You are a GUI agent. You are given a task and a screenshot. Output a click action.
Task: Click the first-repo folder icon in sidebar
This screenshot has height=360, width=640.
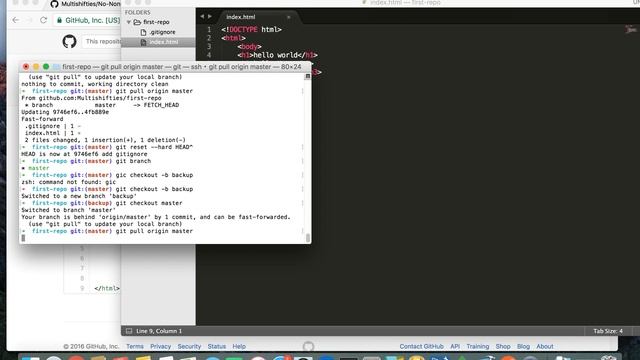(x=137, y=22)
